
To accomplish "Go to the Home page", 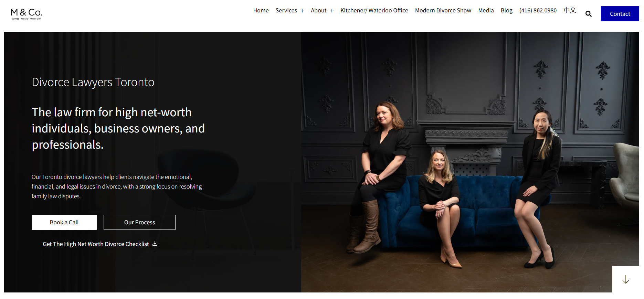I will (x=261, y=10).
